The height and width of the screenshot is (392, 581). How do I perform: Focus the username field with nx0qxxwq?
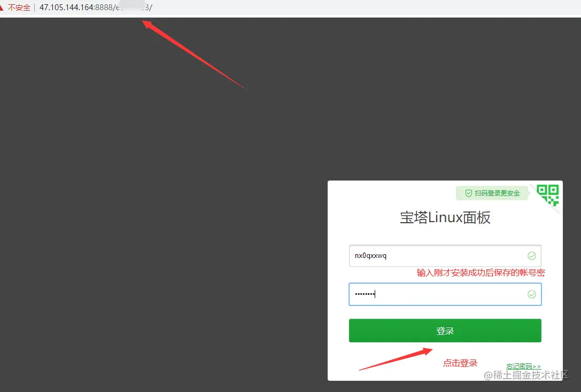445,256
